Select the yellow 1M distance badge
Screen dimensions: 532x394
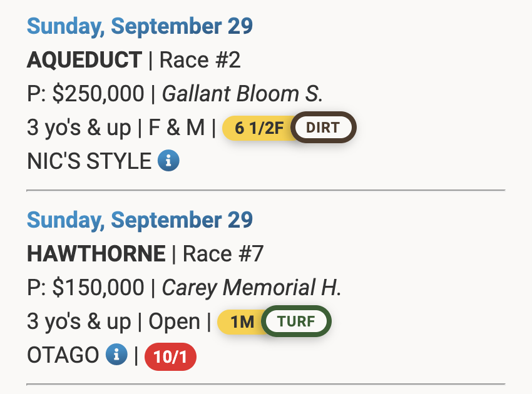[x=241, y=322]
